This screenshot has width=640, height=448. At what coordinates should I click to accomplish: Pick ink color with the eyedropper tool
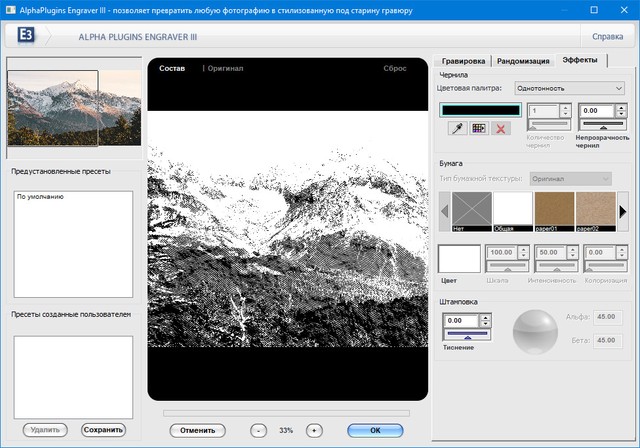pyautogui.click(x=458, y=129)
